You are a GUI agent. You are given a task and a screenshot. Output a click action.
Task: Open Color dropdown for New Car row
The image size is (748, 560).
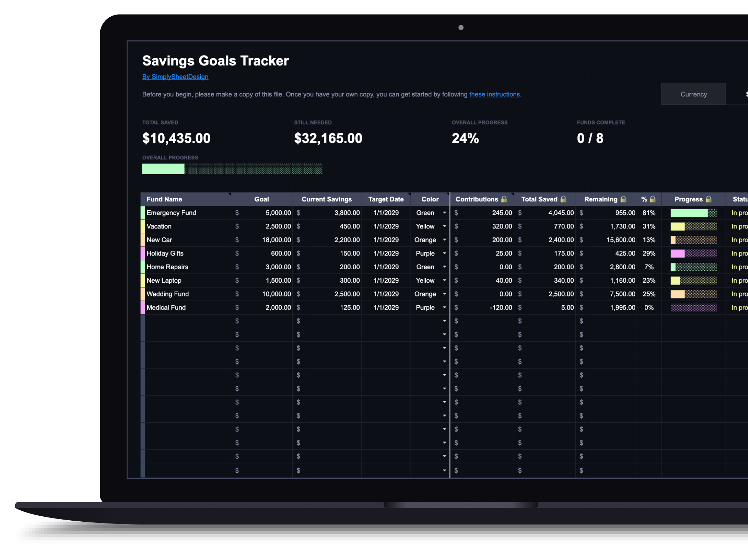point(444,240)
